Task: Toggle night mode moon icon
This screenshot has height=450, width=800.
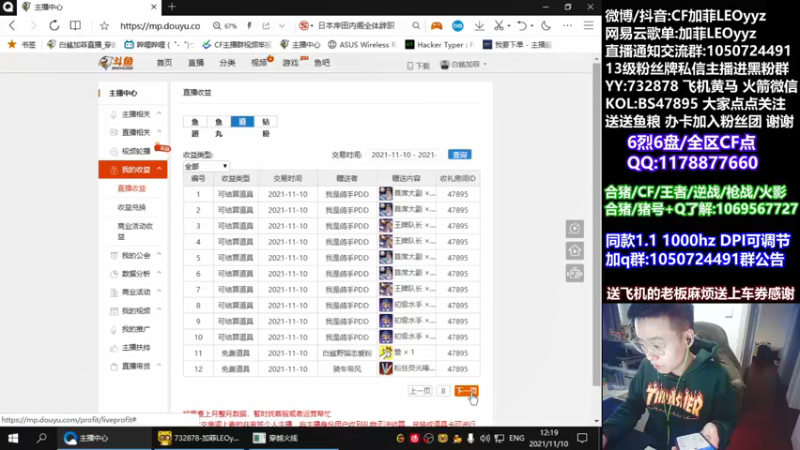Action: (546, 26)
